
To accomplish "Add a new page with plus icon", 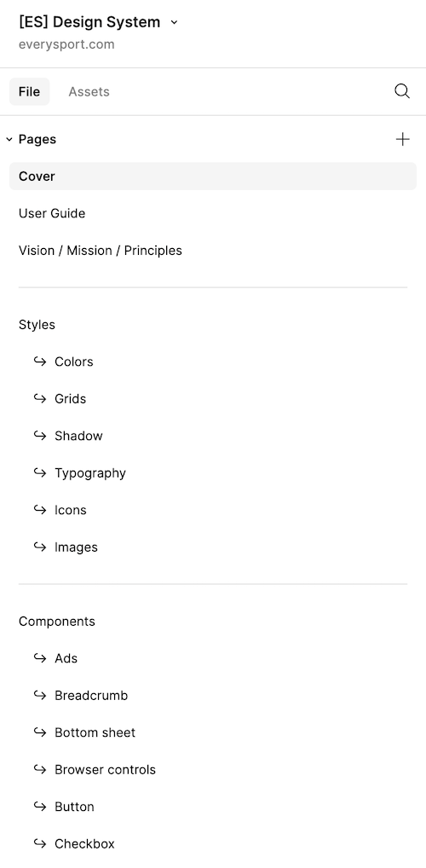I will 403,139.
